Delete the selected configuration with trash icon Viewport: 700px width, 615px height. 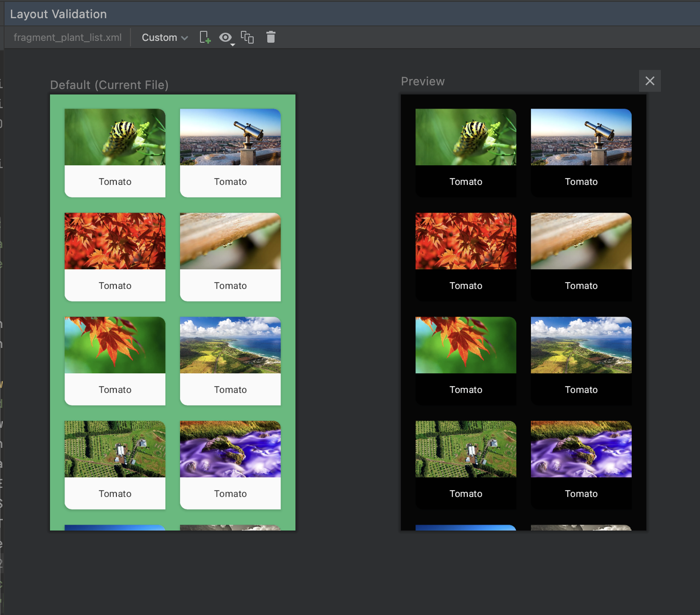[271, 37]
